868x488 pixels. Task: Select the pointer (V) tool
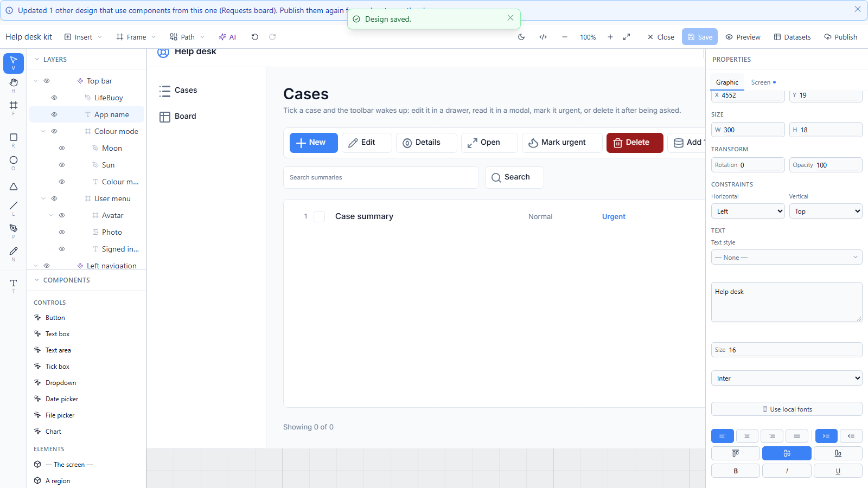(x=14, y=63)
